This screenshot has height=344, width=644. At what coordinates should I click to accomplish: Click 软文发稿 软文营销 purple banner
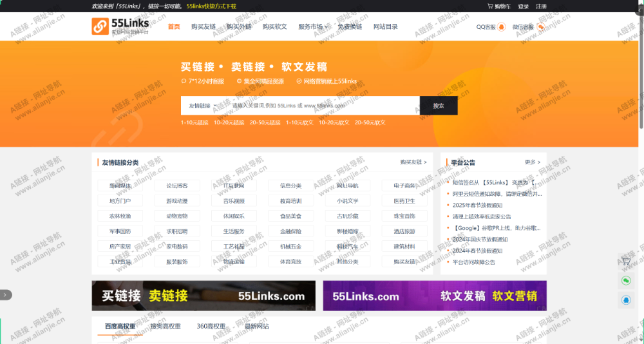[x=435, y=296]
